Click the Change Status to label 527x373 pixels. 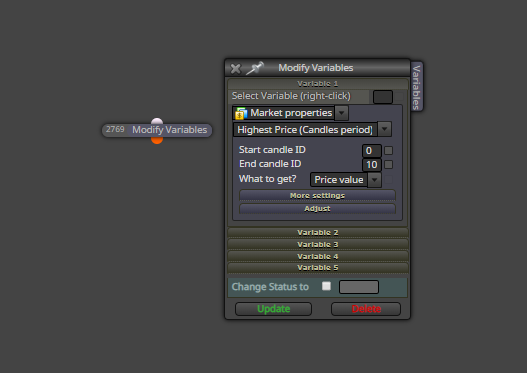pos(270,287)
